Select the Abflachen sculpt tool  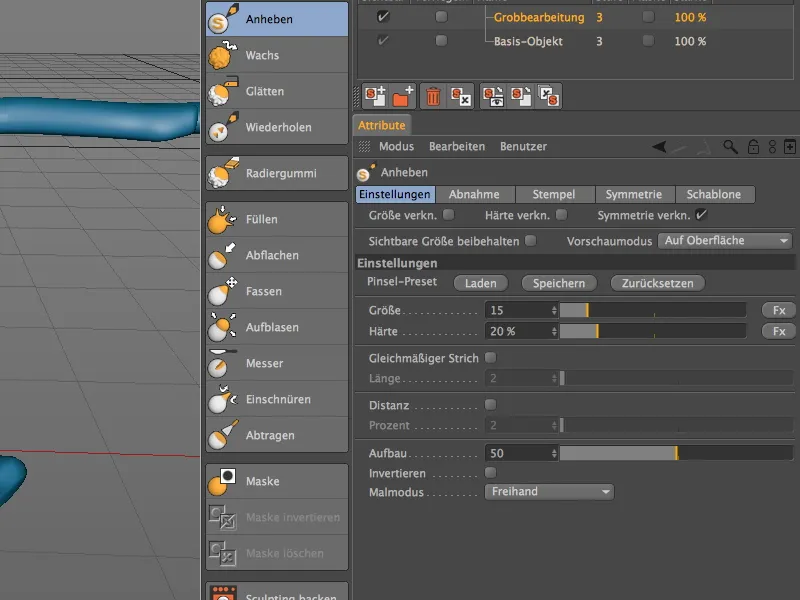point(277,255)
